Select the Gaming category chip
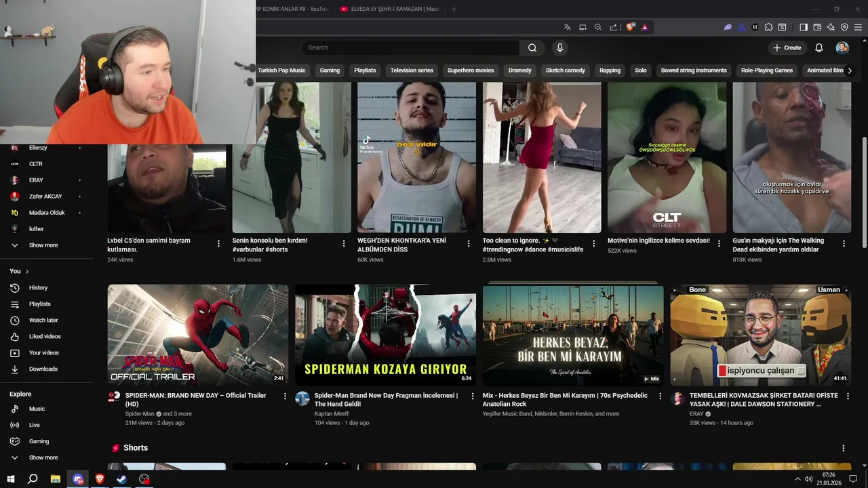 (x=330, y=70)
